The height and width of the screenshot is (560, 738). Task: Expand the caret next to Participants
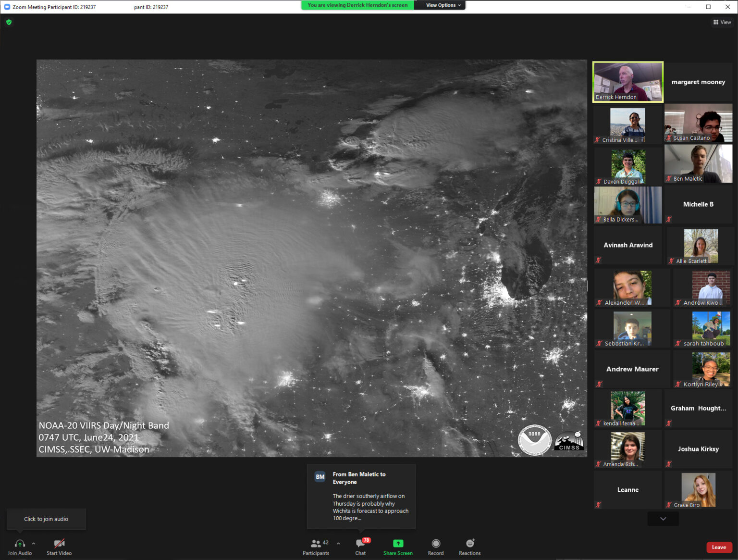[x=338, y=543]
